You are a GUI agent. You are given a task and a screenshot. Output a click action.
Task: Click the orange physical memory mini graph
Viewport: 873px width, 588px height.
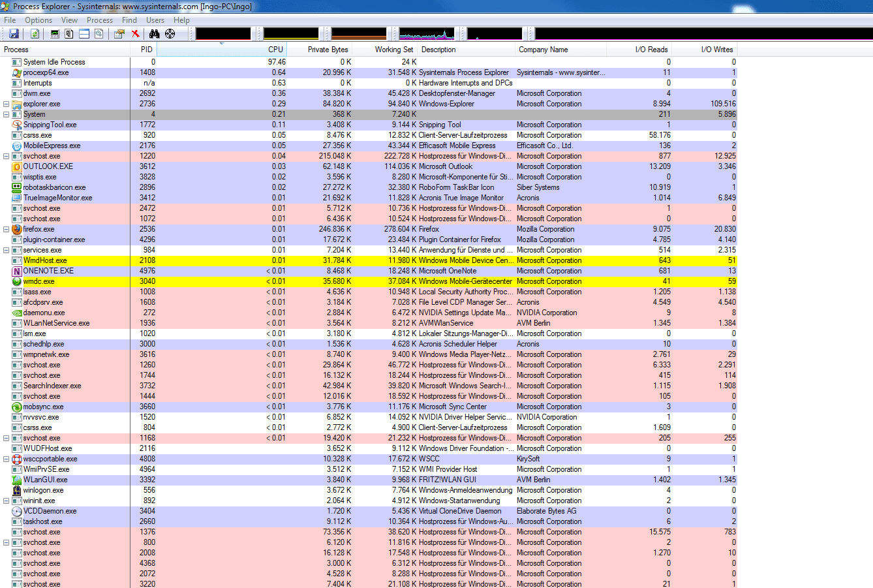coord(359,34)
